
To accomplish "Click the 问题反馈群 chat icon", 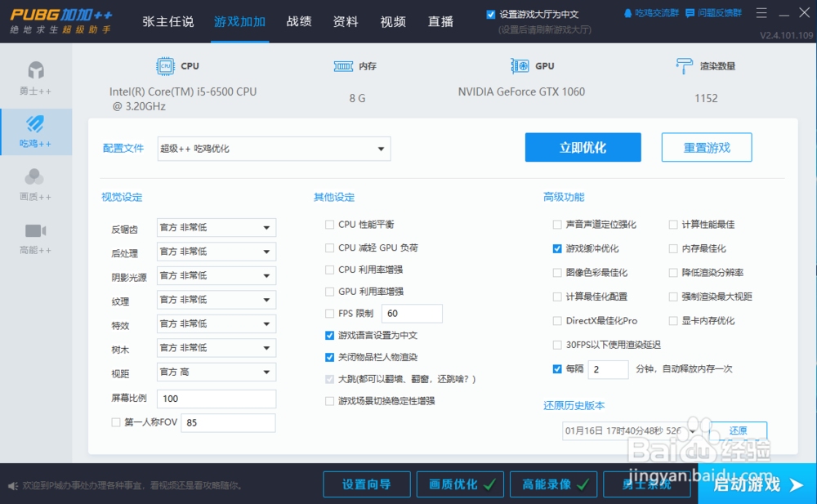I will click(690, 13).
